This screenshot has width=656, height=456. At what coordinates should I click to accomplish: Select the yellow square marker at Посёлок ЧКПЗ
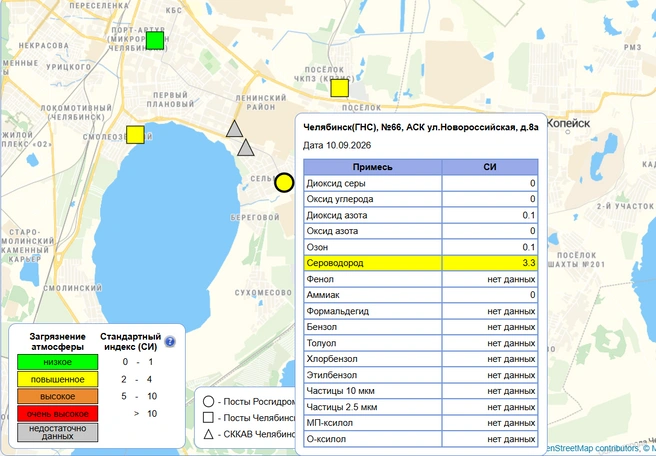pos(340,88)
